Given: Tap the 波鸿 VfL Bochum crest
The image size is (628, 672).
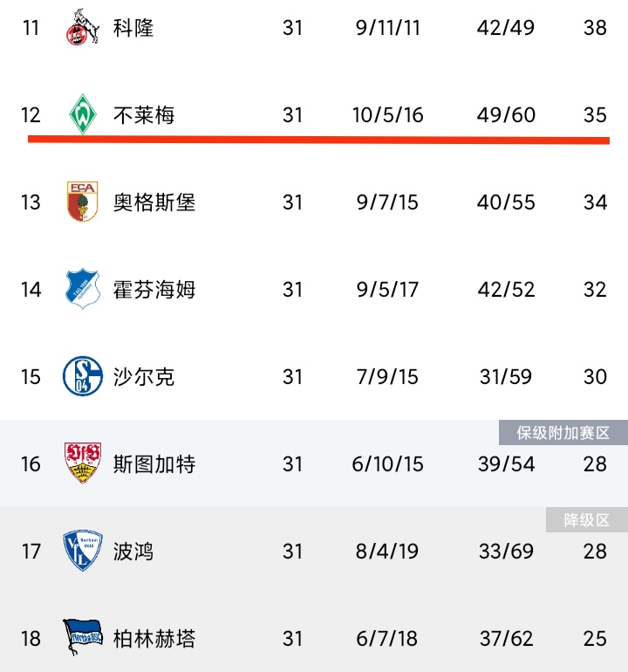Looking at the screenshot, I should [83, 551].
